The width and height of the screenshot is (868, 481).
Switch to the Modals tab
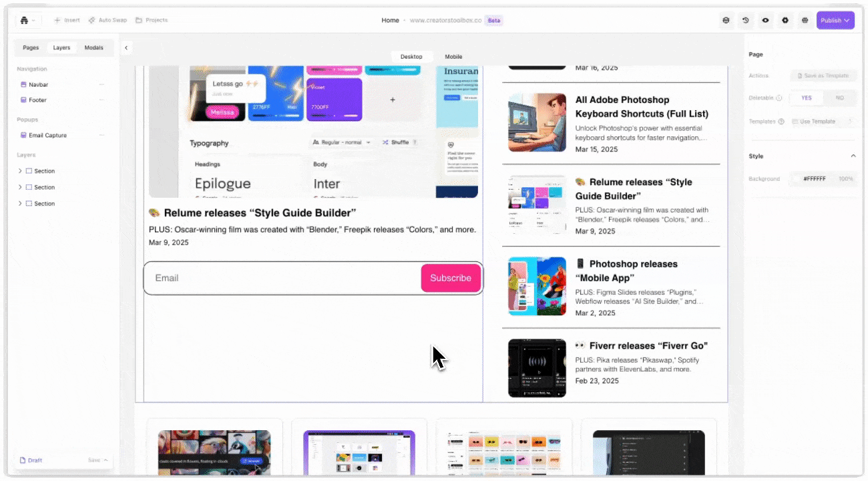[93, 48]
